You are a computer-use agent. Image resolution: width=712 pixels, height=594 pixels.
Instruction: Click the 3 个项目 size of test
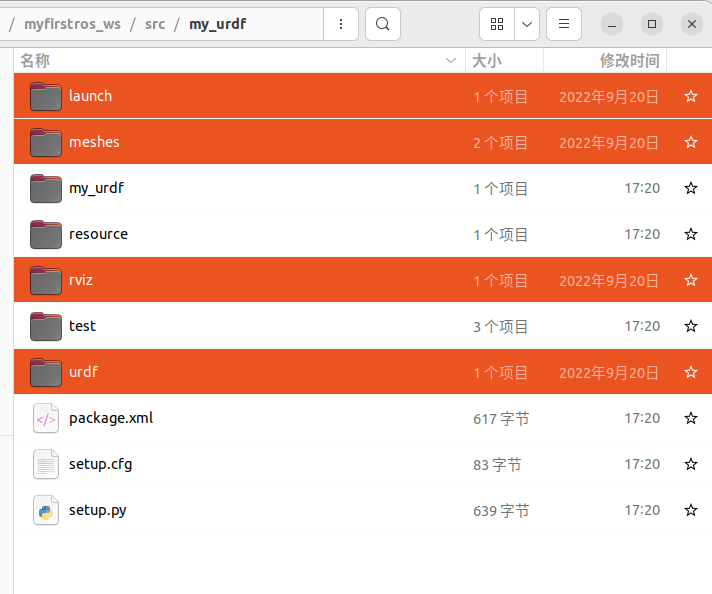[500, 327]
